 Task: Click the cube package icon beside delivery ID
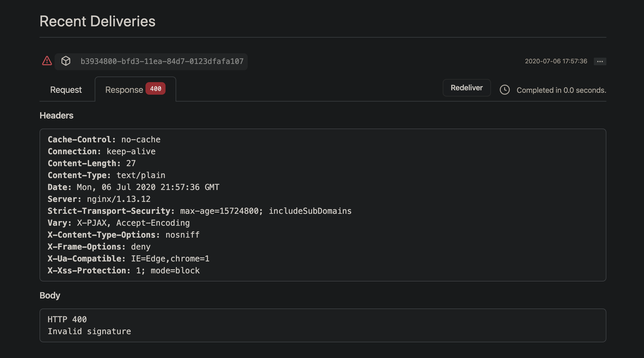point(66,61)
